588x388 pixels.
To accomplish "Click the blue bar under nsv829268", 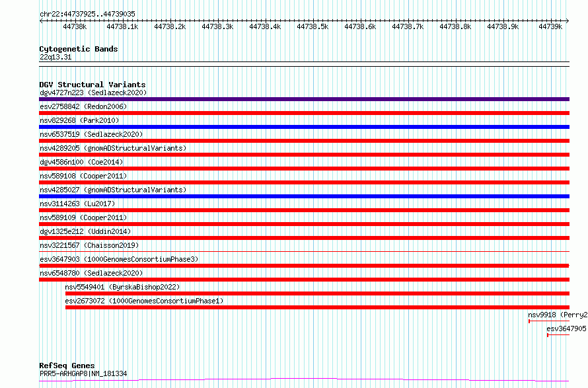I will coord(304,127).
